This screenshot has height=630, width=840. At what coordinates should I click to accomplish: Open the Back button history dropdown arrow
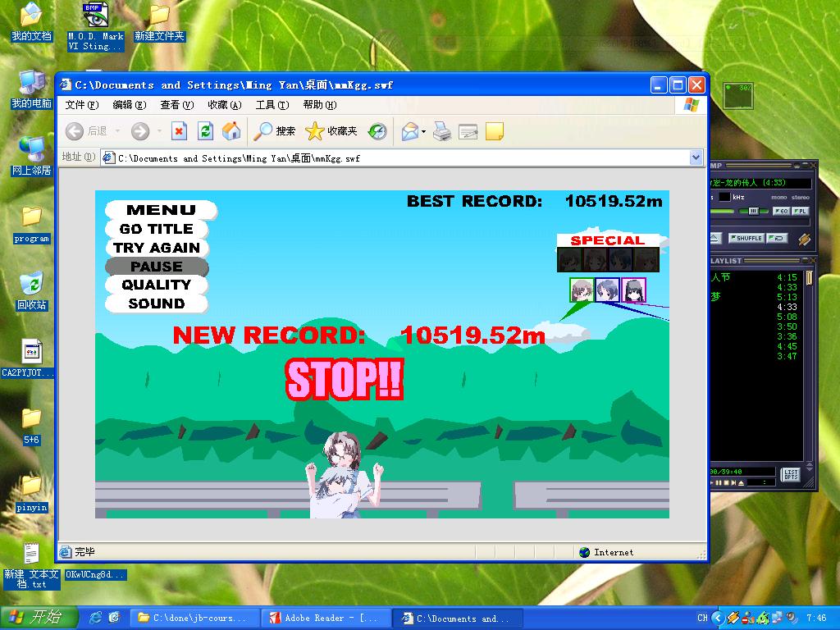pos(117,130)
